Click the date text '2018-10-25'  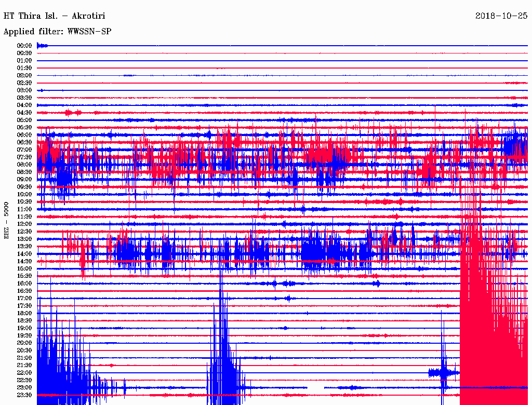click(x=501, y=16)
